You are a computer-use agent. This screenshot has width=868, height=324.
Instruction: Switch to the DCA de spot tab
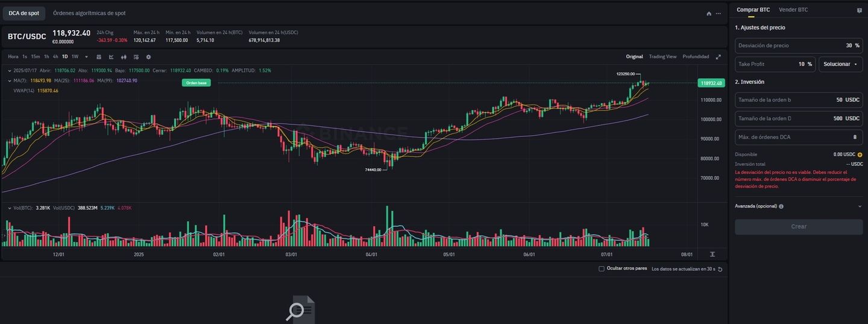coord(24,13)
